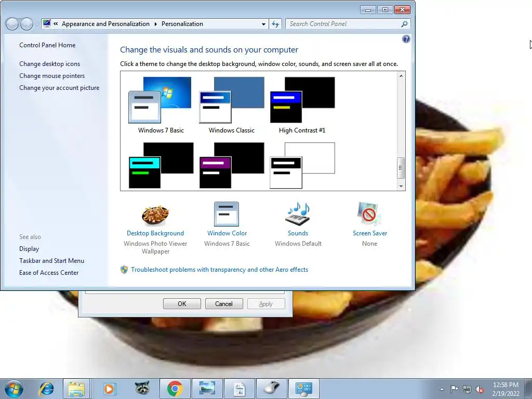Select the High Contrast #1 theme
Image resolution: width=532 pixels, height=399 pixels.
[302, 105]
